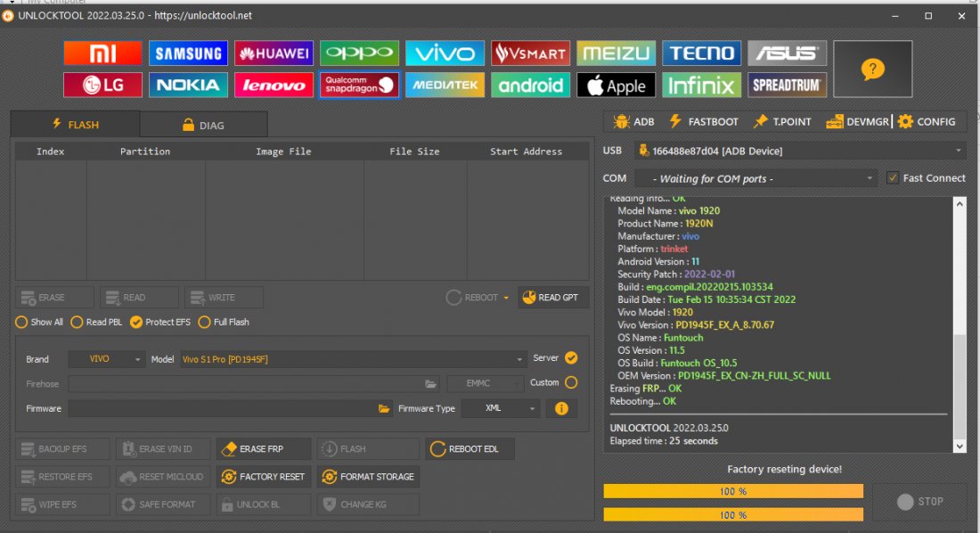Click the upper 100 % progress bar
Image resolution: width=980 pixels, height=533 pixels.
click(733, 492)
